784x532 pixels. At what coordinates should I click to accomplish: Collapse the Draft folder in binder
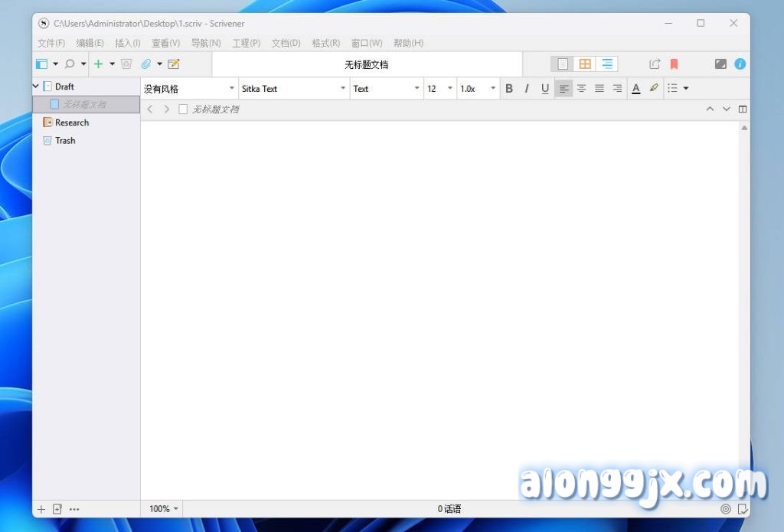[x=36, y=86]
